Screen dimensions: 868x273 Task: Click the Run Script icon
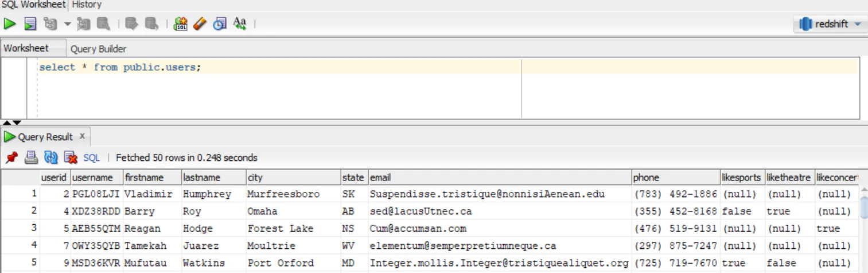[x=30, y=24]
